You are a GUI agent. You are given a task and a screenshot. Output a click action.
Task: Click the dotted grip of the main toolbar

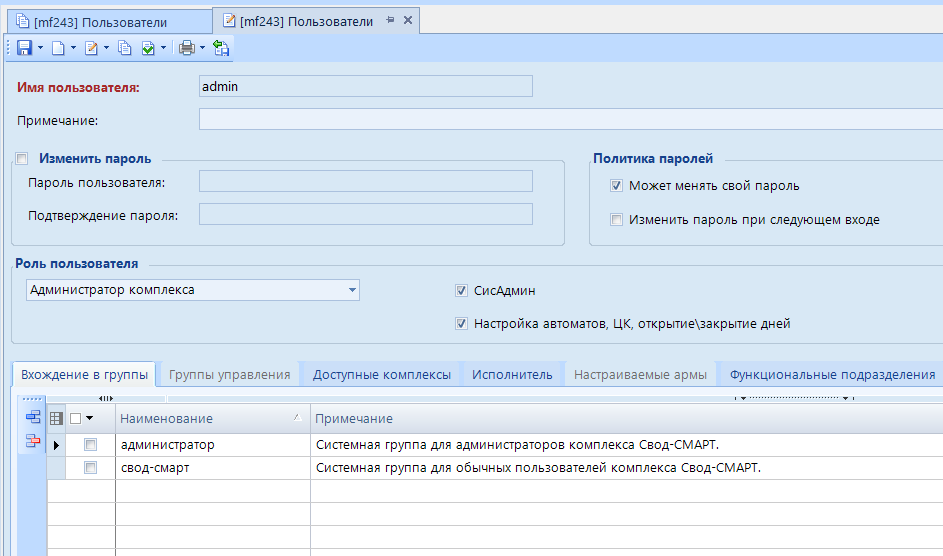click(x=9, y=48)
